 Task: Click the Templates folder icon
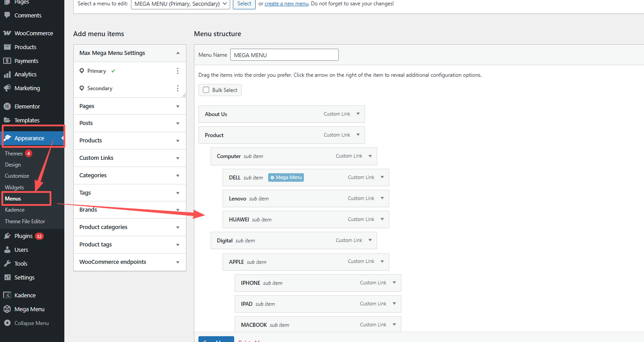tap(7, 120)
